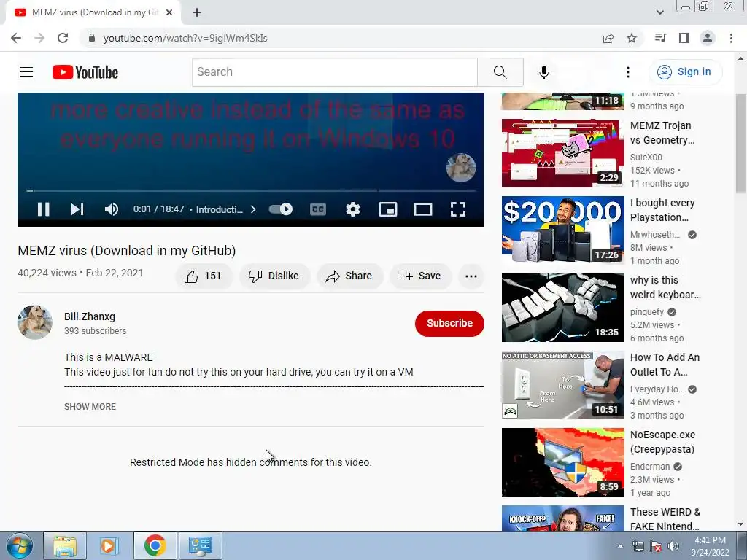This screenshot has width=747, height=560.
Task: Open Bill.Zhanxg channel name link
Action: pyautogui.click(x=90, y=316)
